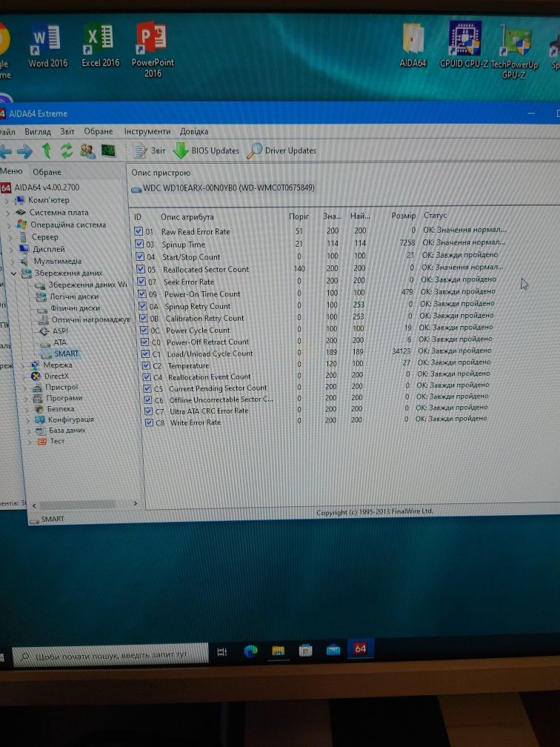Open the PowerPoint 2016 desktop shortcut
Screen dimensions: 560x747
(x=153, y=50)
